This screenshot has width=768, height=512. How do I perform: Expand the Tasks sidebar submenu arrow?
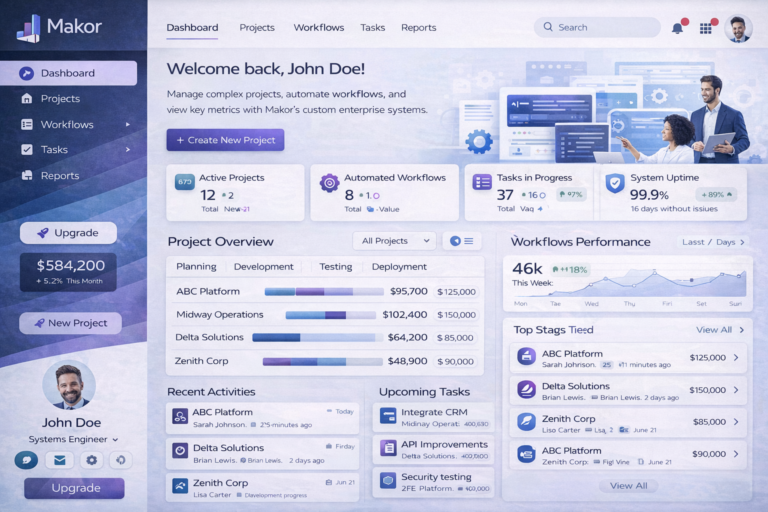click(128, 150)
